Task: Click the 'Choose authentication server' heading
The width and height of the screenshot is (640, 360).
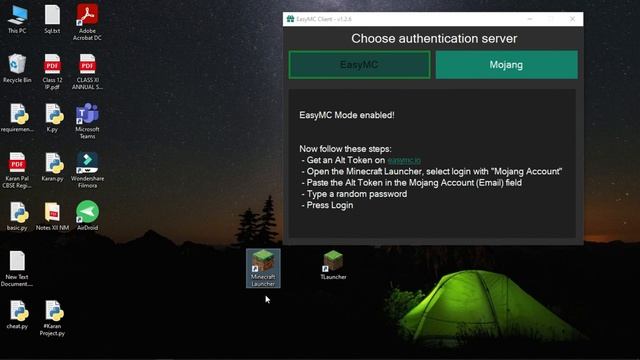Action: tap(434, 38)
